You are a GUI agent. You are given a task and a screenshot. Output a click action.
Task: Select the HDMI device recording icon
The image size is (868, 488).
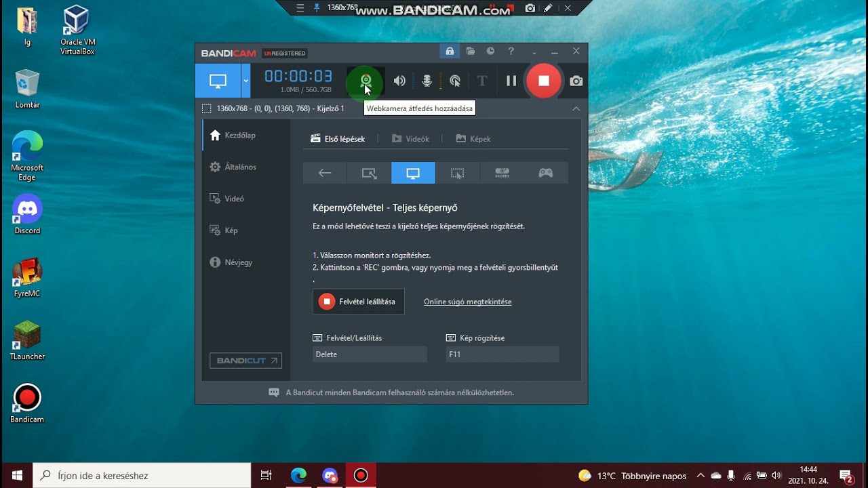[x=502, y=173]
